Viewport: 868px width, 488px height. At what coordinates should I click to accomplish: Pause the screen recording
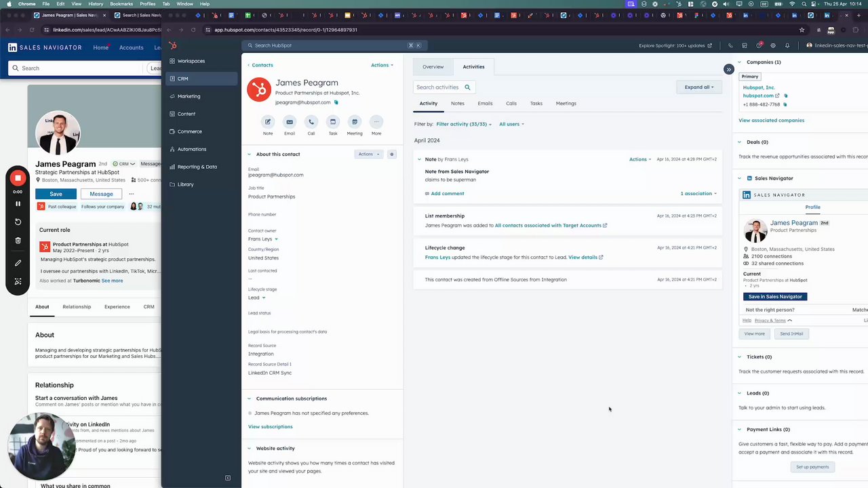[x=18, y=203]
